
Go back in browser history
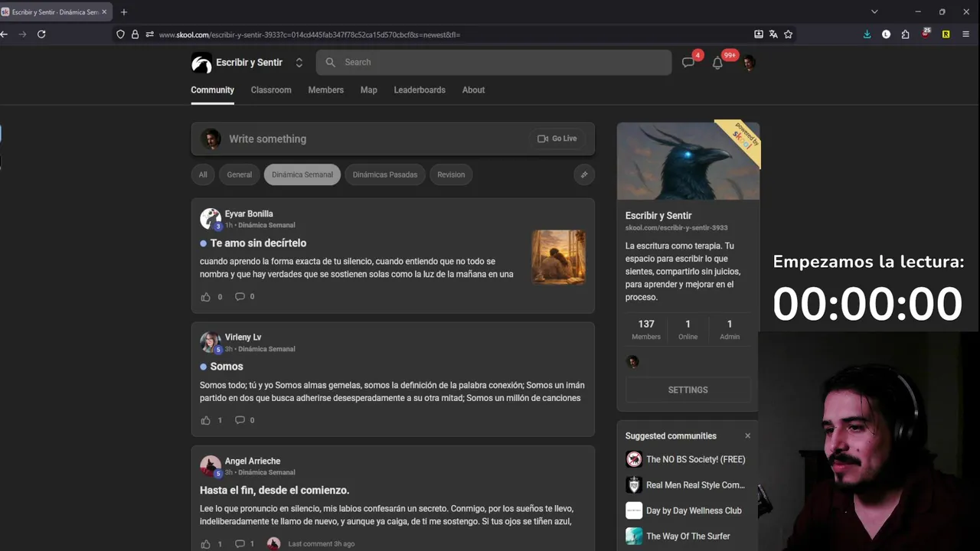[x=4, y=34]
